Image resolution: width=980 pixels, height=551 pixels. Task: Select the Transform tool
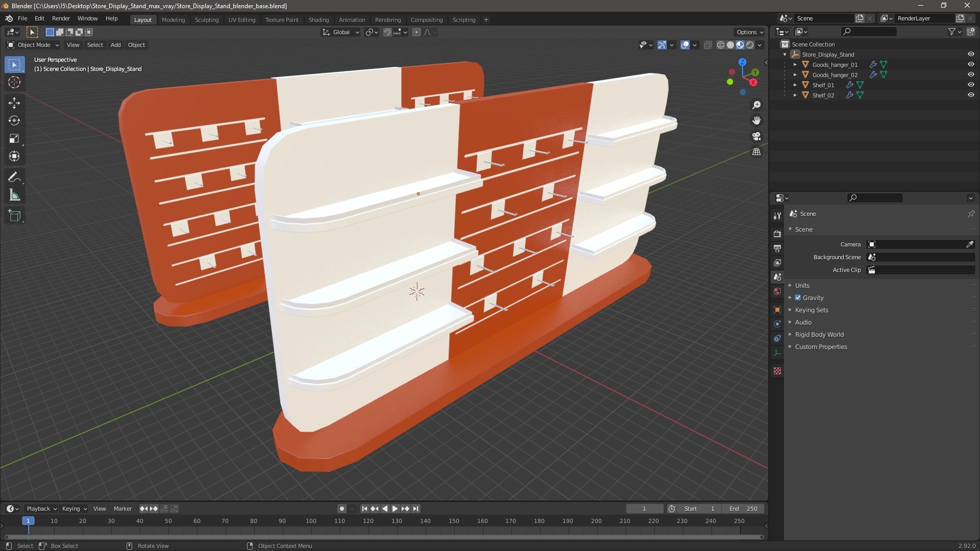(14, 156)
